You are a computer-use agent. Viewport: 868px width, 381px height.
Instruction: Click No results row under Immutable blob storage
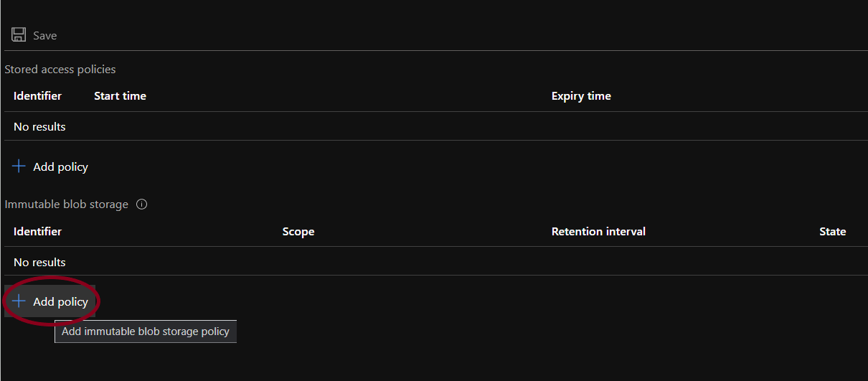pyautogui.click(x=39, y=263)
